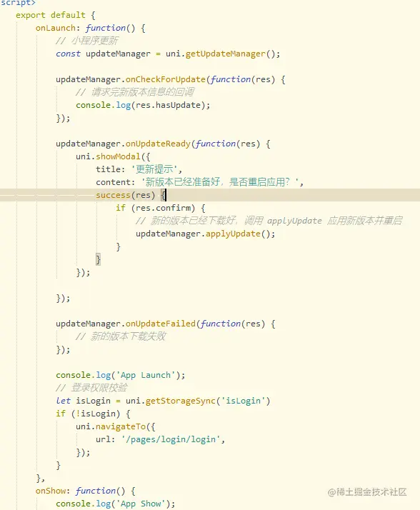This screenshot has height=510, width=420.
Task: Click the 'getStorageSync' method name
Action: pos(181,401)
